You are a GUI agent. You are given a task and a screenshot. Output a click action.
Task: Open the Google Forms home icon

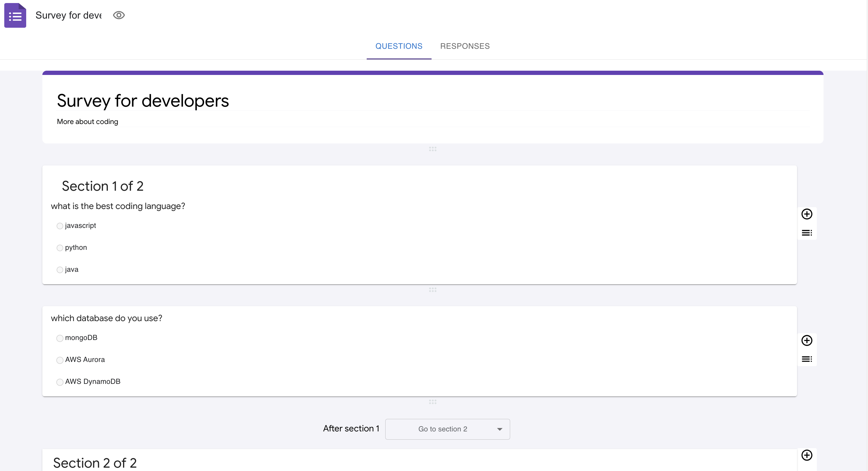pos(15,15)
